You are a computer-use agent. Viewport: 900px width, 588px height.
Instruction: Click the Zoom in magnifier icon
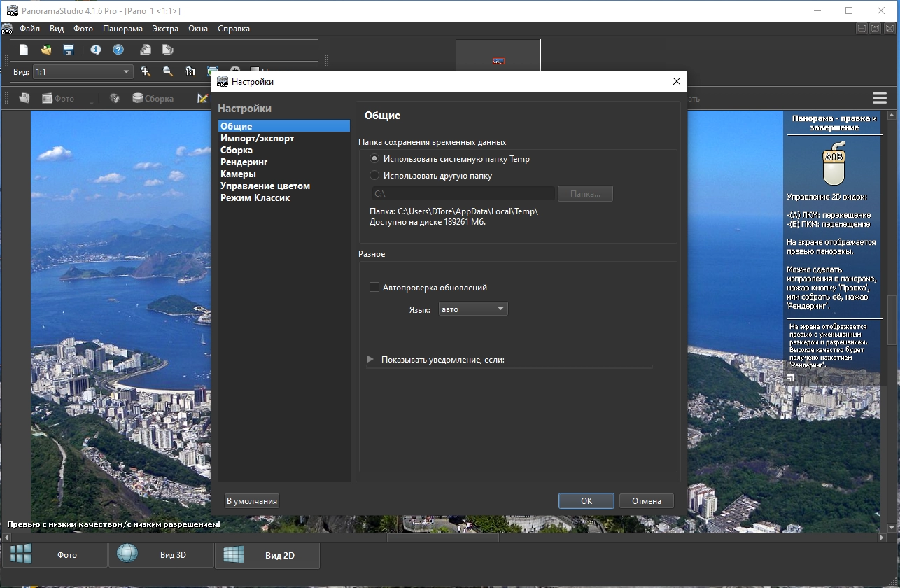pyautogui.click(x=146, y=71)
